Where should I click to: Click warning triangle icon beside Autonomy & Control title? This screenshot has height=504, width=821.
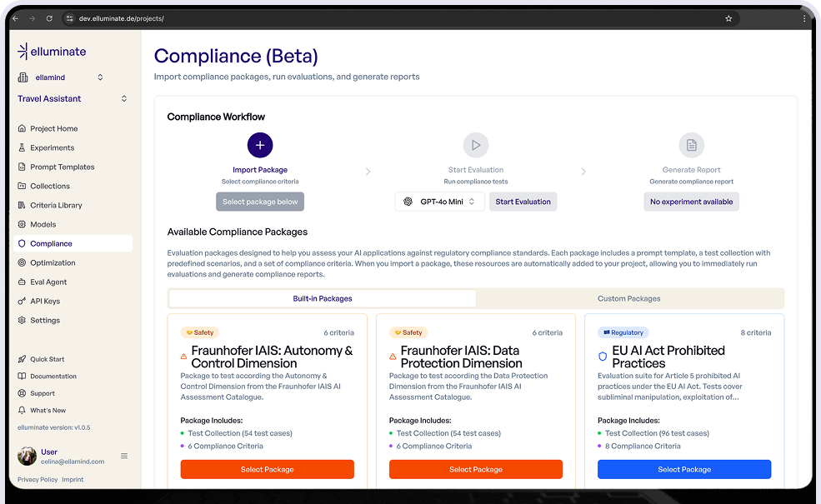click(x=183, y=357)
